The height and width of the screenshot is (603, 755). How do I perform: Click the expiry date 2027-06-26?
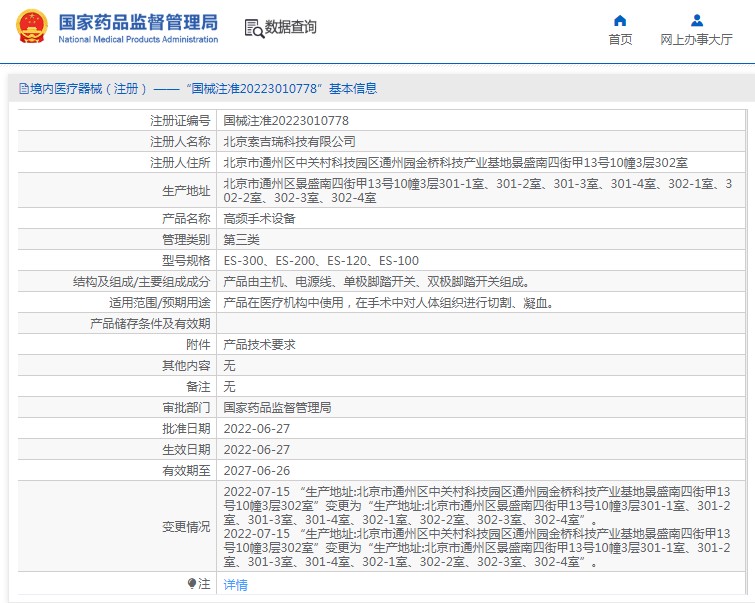point(257,470)
